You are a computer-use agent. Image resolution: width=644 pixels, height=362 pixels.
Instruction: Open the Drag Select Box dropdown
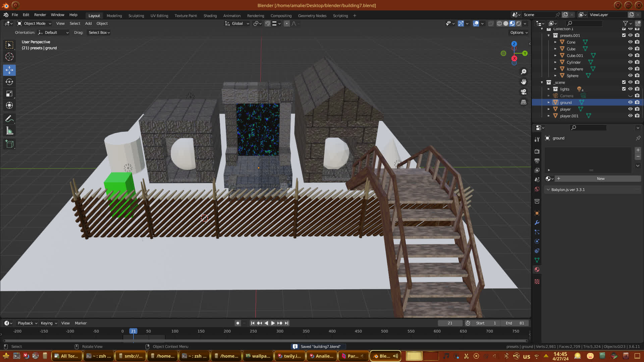pyautogui.click(x=99, y=33)
